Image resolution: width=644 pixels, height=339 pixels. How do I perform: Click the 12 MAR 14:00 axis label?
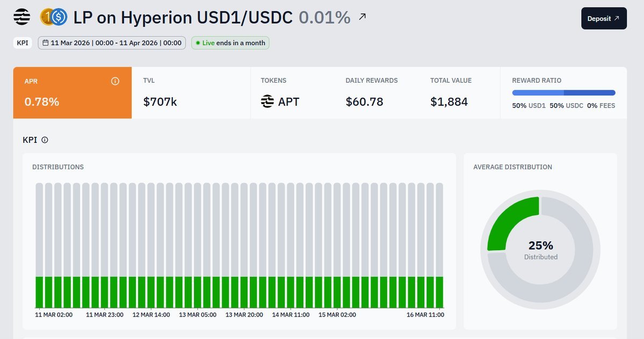pyautogui.click(x=151, y=315)
